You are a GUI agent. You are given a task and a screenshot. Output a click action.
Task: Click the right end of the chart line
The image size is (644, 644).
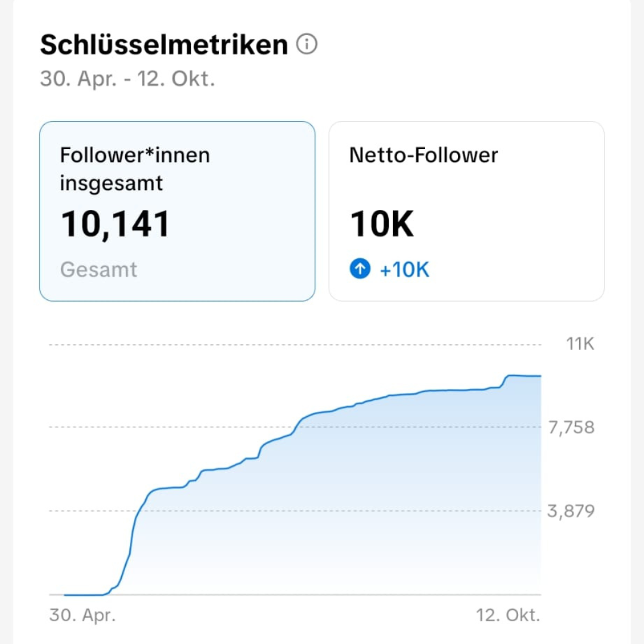[x=539, y=376]
